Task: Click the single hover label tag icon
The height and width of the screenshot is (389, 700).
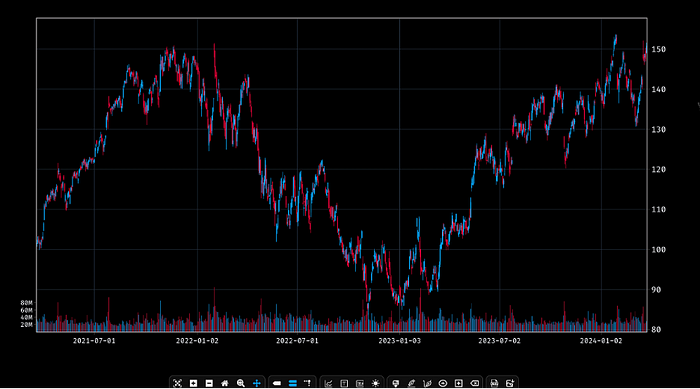Action: (277, 383)
